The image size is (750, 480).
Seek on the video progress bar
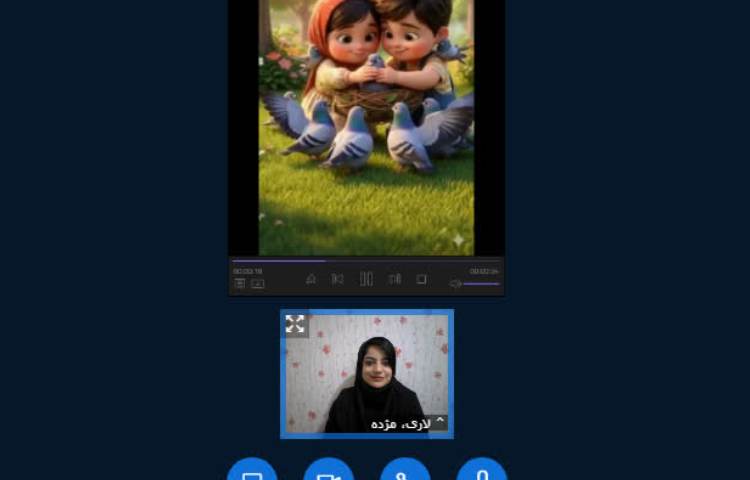tap(366, 261)
